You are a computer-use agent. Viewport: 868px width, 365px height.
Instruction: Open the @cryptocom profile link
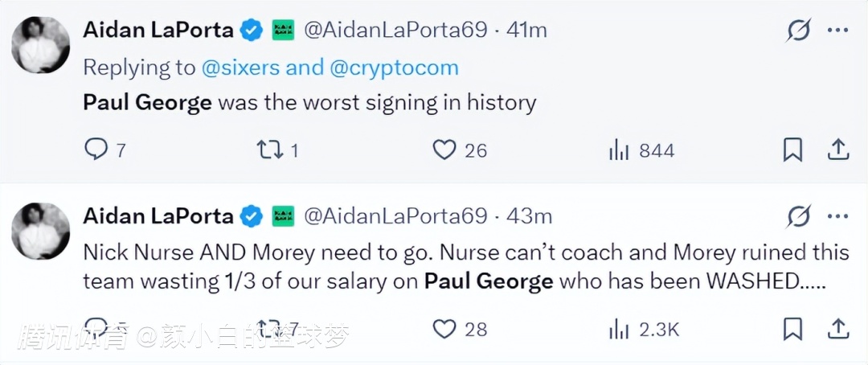pyautogui.click(x=394, y=68)
